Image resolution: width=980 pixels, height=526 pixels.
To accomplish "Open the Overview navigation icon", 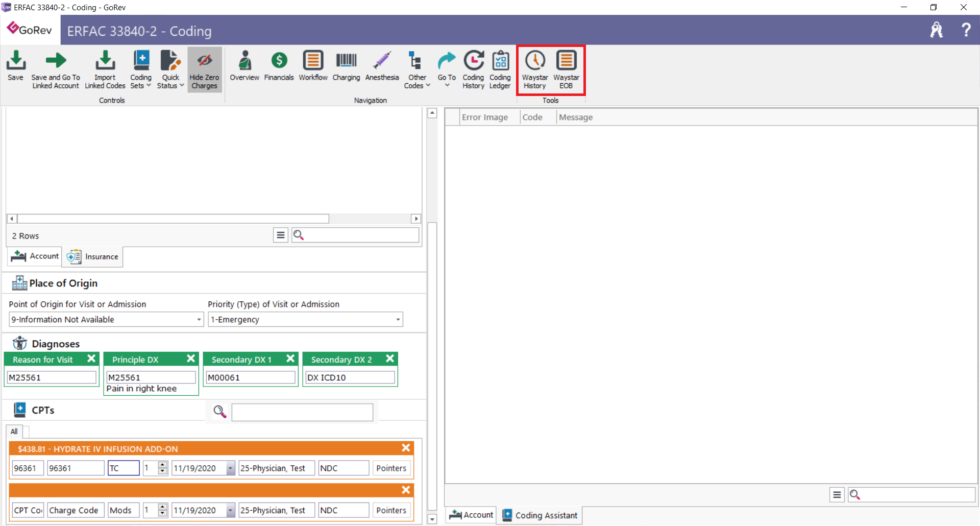I will click(x=244, y=66).
